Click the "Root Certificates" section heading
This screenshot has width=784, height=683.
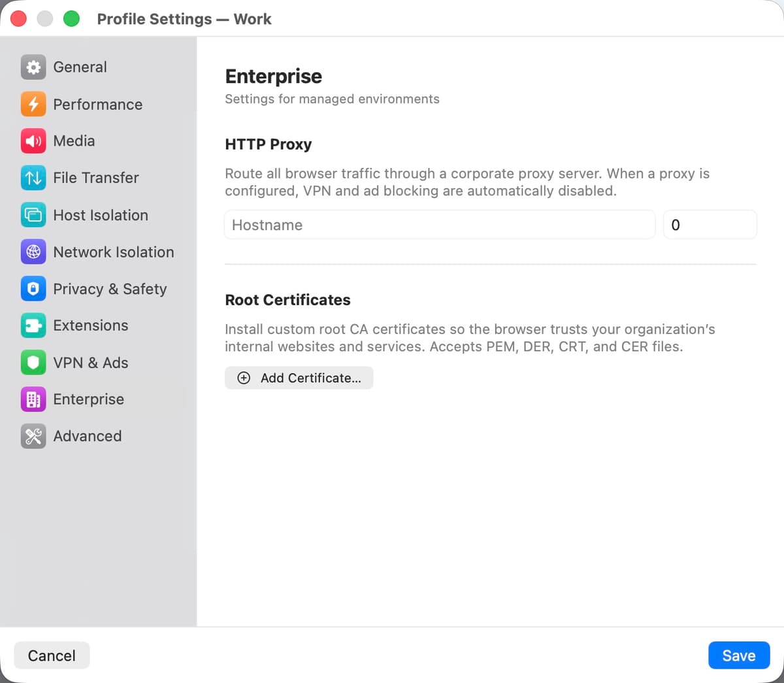point(287,300)
